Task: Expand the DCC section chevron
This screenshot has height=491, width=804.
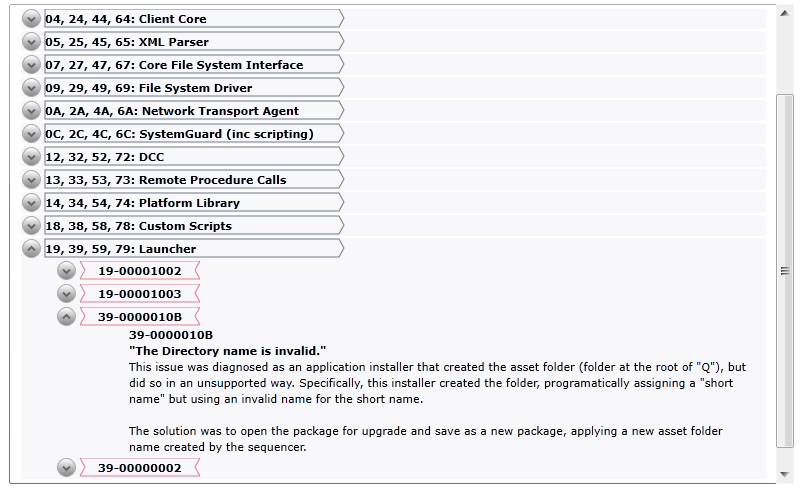Action: pyautogui.click(x=31, y=157)
